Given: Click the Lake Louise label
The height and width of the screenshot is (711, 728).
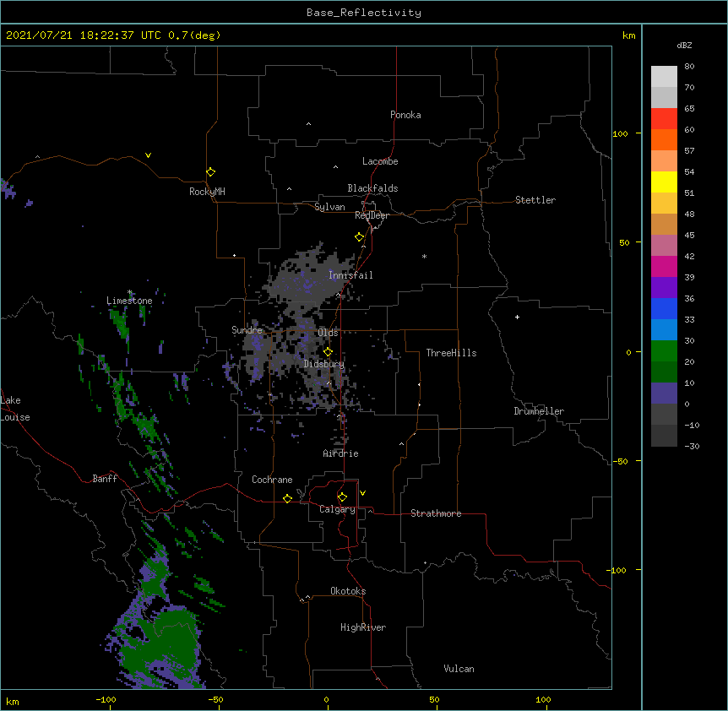Looking at the screenshot, I should (14, 409).
